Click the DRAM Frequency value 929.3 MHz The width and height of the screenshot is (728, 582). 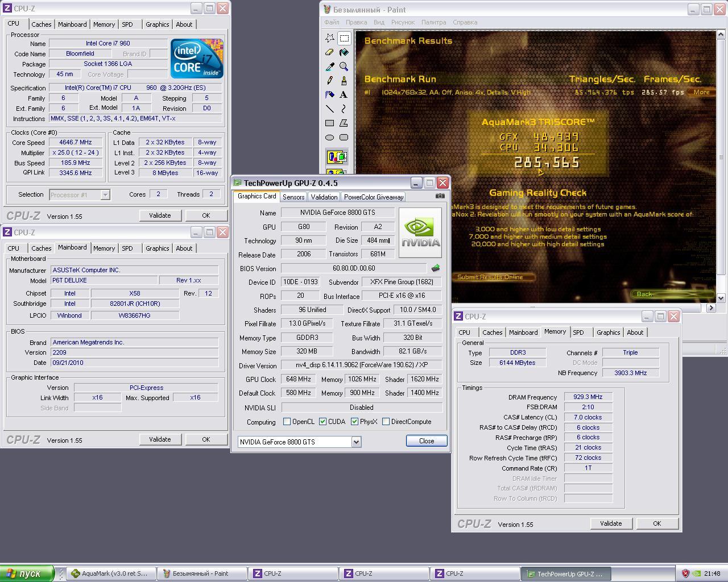(x=588, y=397)
